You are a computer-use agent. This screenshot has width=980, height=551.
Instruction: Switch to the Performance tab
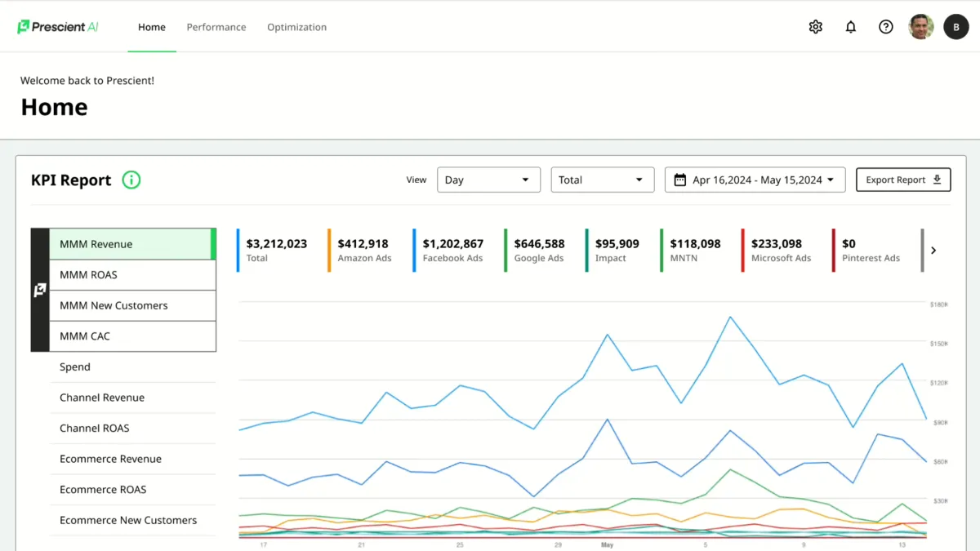click(x=216, y=27)
